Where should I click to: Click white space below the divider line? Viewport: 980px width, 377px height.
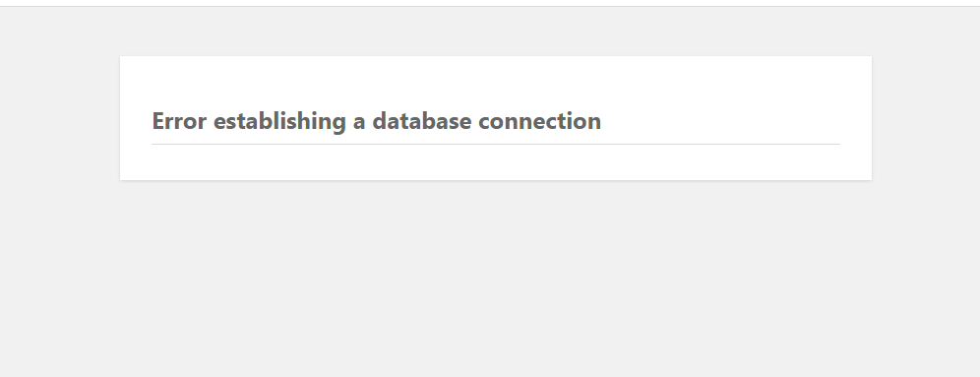pos(496,162)
